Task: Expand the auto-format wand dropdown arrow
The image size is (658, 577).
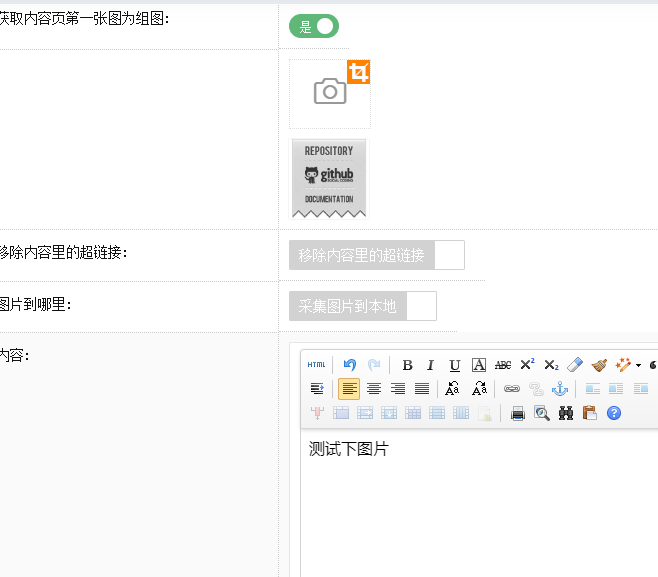Action: tap(638, 365)
